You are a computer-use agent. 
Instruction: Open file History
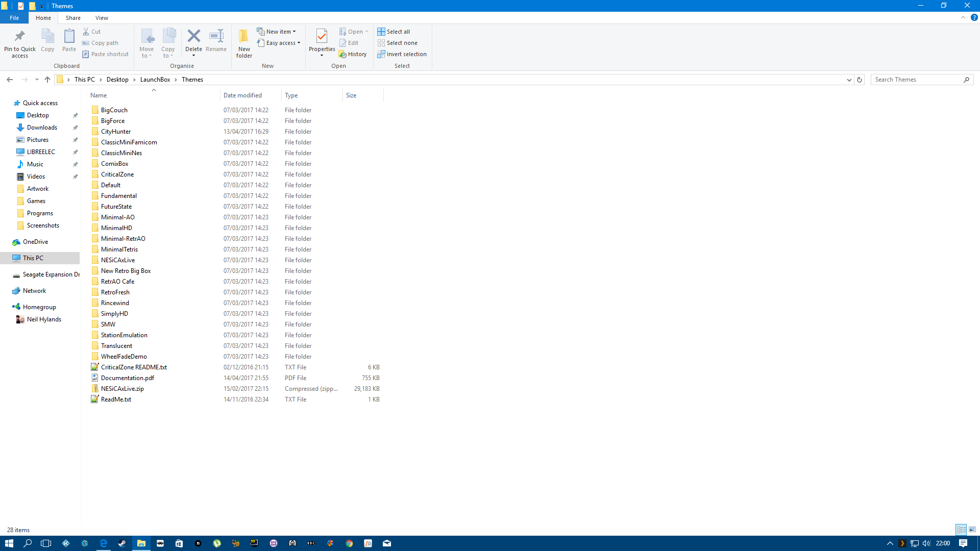[353, 54]
